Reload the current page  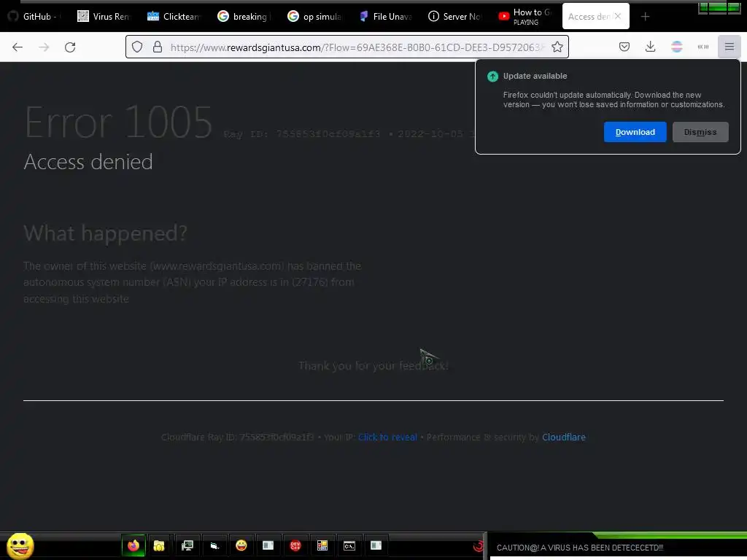coord(70,47)
